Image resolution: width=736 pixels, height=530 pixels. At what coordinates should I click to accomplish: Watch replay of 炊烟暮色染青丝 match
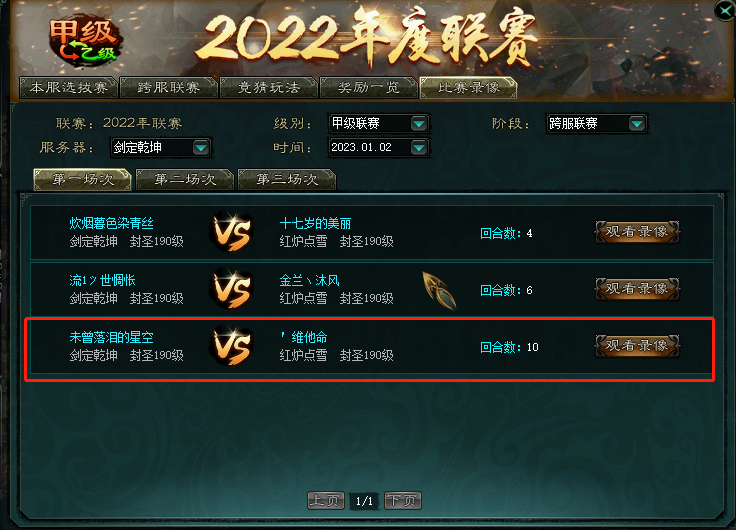pyautogui.click(x=637, y=231)
